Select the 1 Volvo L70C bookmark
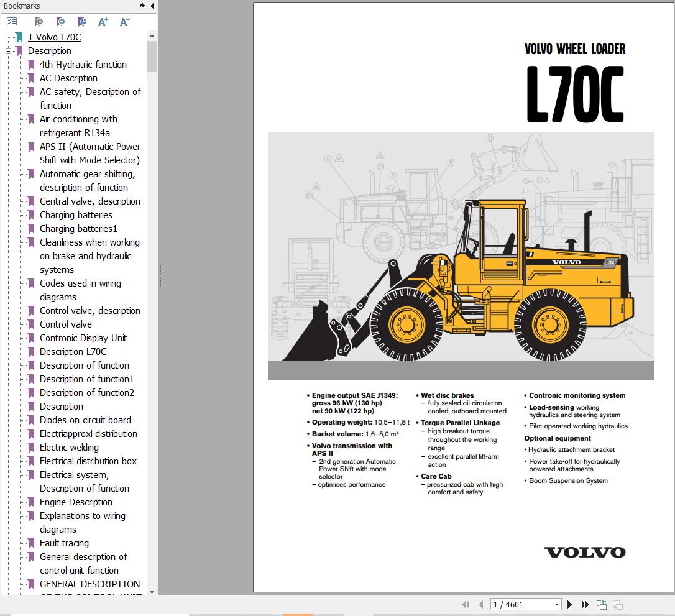 (54, 37)
